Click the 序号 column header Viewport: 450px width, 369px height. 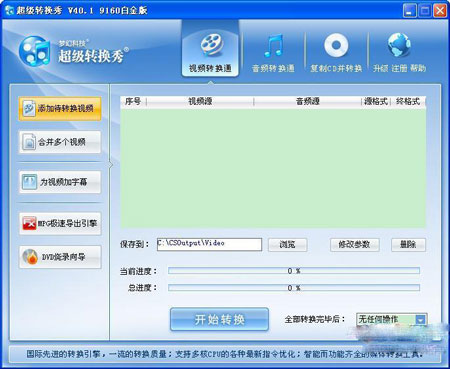(133, 101)
